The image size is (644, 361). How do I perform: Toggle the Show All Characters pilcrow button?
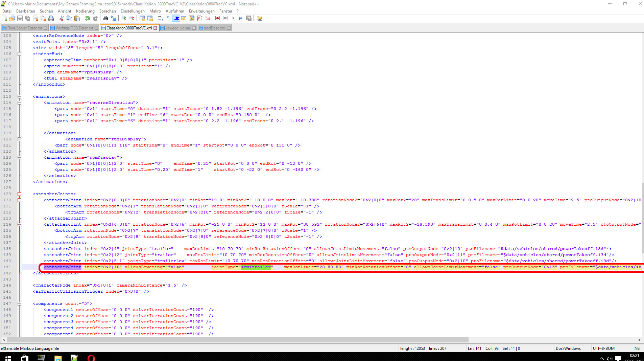point(168,18)
